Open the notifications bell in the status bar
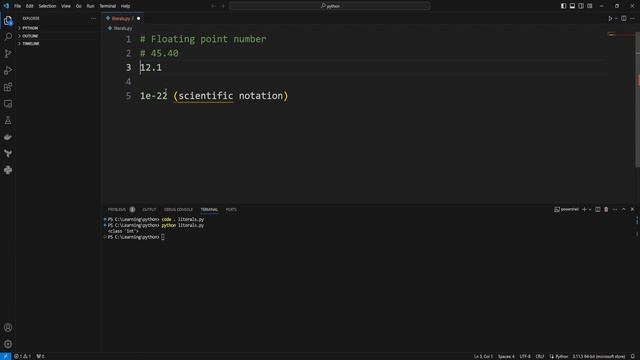Screen dimensions: 640x360 point(633,356)
